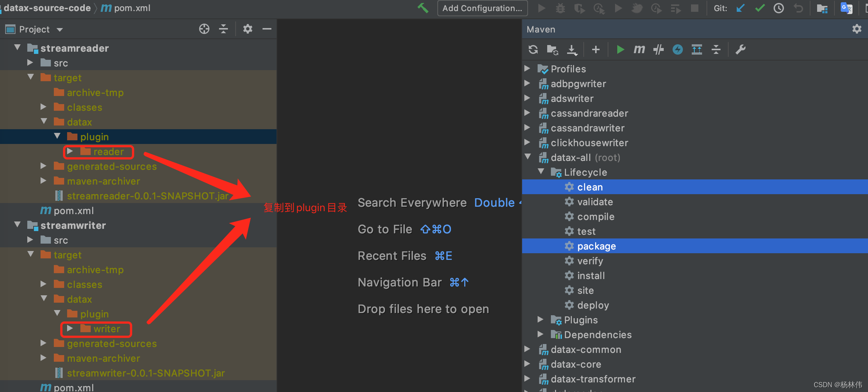Click the Google Translate icon

(846, 8)
